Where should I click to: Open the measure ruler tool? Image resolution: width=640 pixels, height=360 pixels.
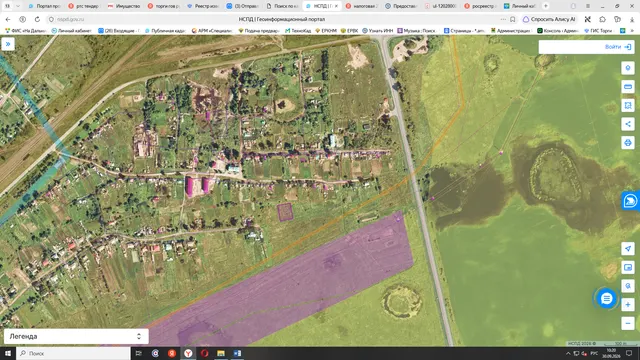pyautogui.click(x=628, y=87)
